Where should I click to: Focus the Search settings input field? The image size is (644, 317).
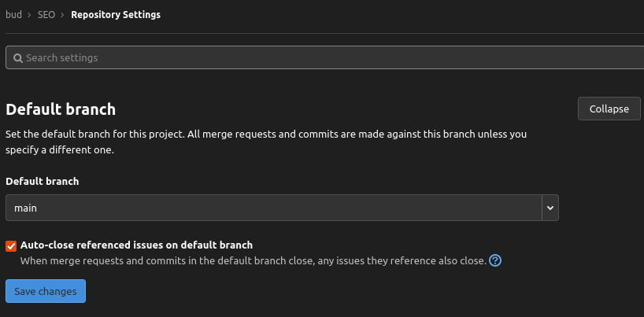pyautogui.click(x=324, y=57)
